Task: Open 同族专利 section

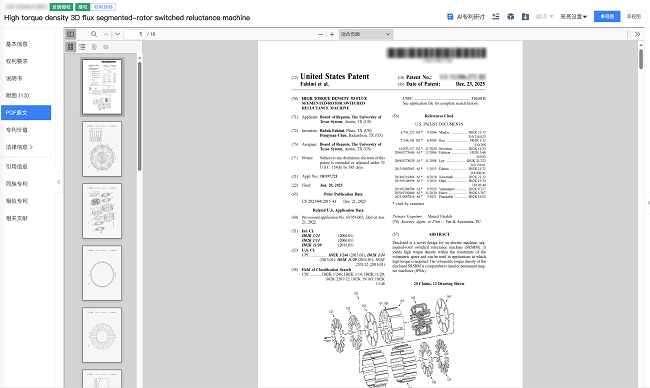Action: [x=17, y=184]
